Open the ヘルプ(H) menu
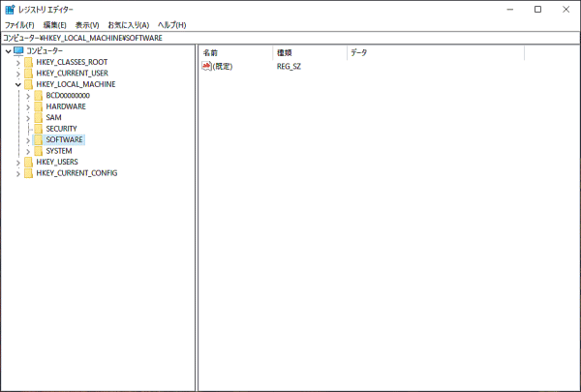 171,25
